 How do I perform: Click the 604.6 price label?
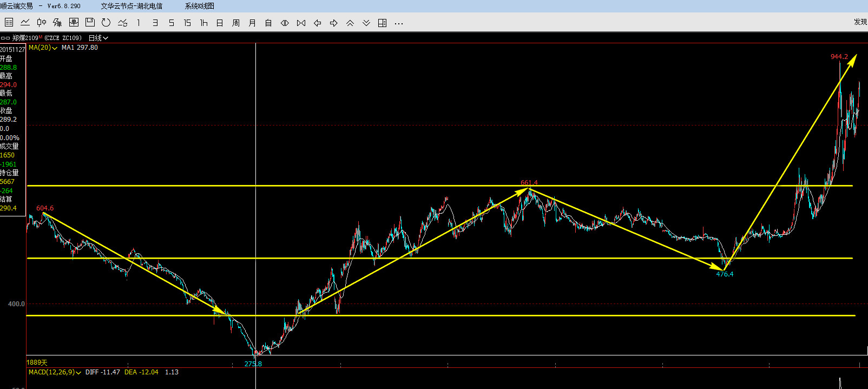click(45, 208)
